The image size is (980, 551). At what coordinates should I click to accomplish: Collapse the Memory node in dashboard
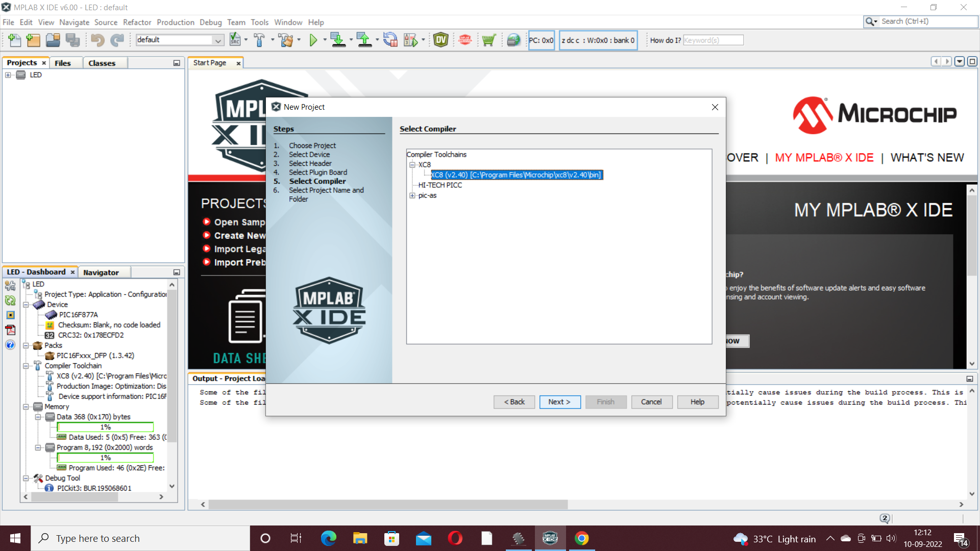26,407
